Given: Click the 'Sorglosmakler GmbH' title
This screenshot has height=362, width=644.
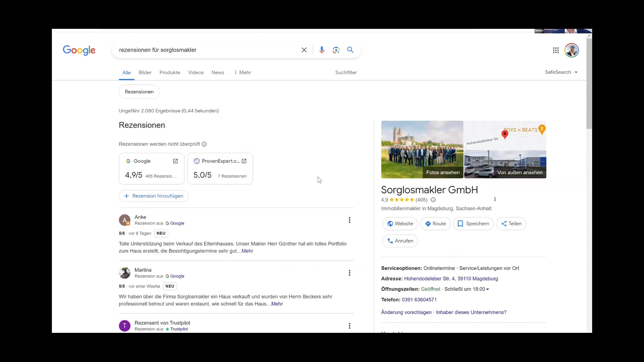Looking at the screenshot, I should (429, 190).
